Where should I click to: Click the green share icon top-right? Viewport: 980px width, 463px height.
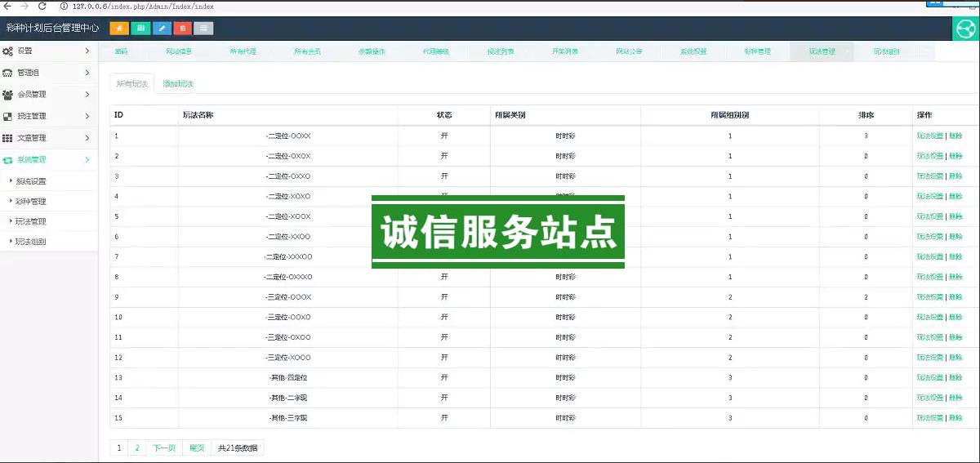coord(966,29)
